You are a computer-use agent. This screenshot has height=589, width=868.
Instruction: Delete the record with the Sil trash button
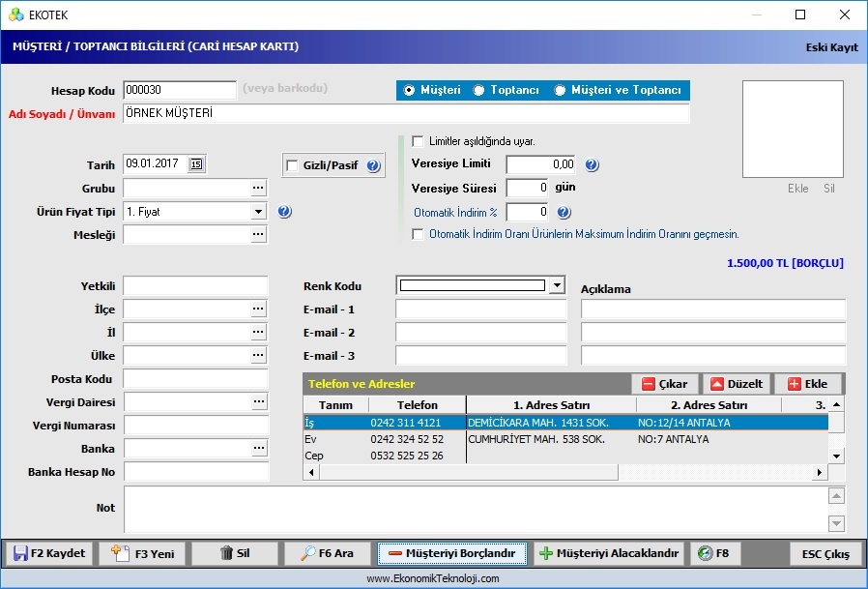coord(235,553)
